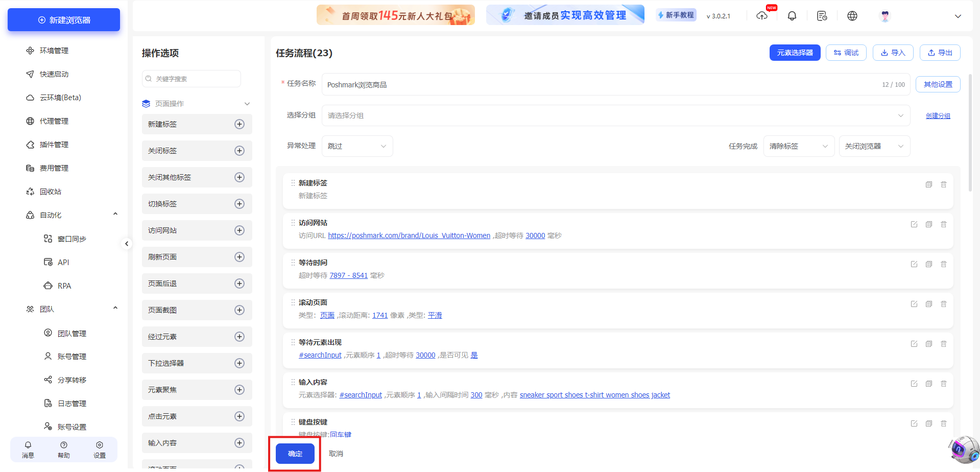Open the Louis Vuitton Poshmark URL link
Image resolution: width=980 pixels, height=472 pixels.
tap(409, 235)
